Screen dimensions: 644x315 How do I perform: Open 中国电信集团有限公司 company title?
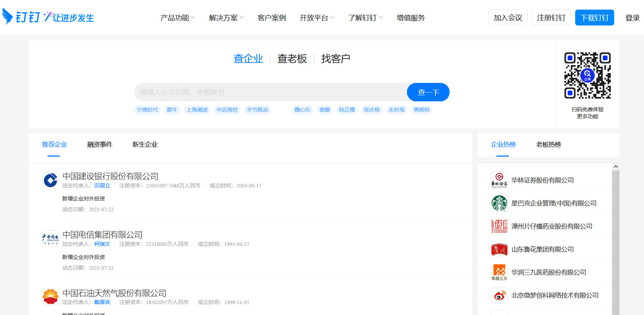coord(103,235)
